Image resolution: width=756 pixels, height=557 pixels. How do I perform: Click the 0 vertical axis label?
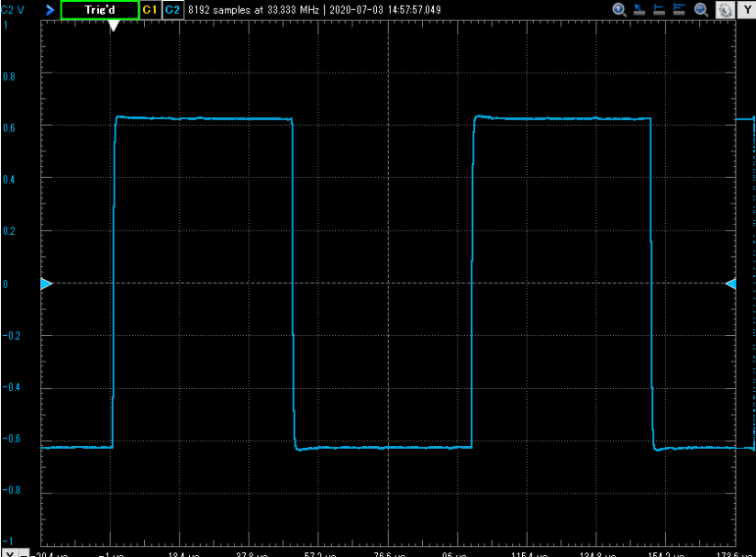6,284
